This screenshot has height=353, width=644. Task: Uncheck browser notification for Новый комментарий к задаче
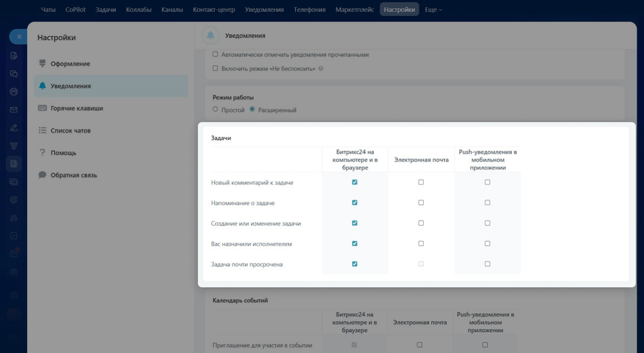tap(354, 182)
